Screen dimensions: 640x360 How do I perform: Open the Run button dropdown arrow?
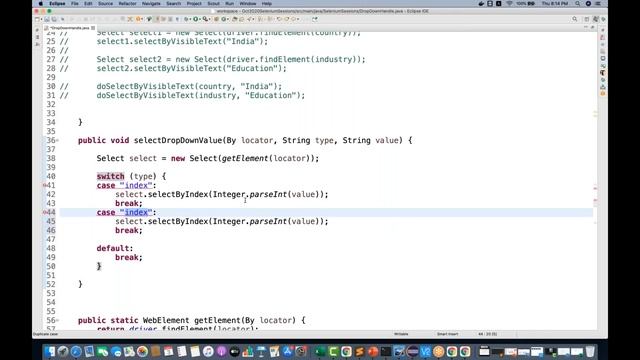click(200, 19)
